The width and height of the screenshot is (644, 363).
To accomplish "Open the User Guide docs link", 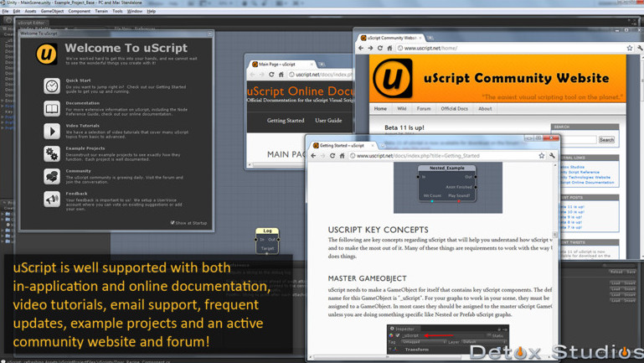I will click(x=328, y=121).
